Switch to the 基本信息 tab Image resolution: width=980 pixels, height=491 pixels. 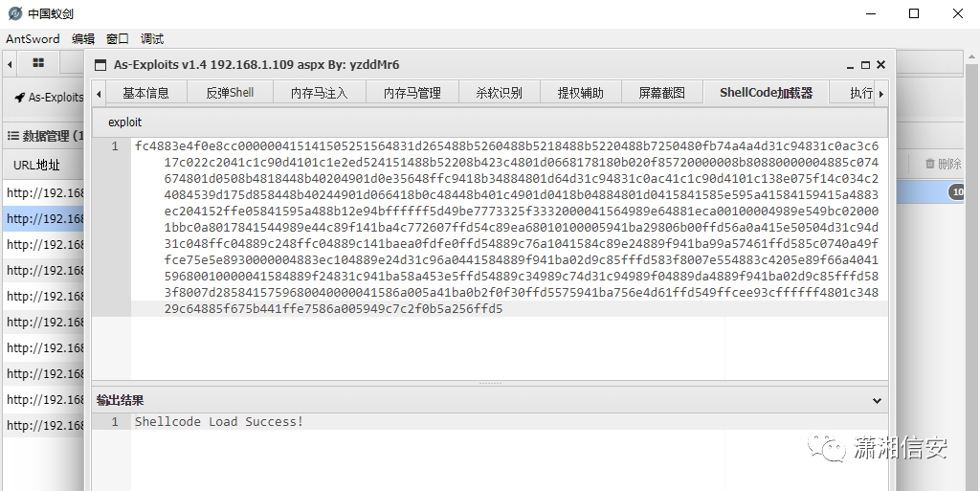point(145,93)
